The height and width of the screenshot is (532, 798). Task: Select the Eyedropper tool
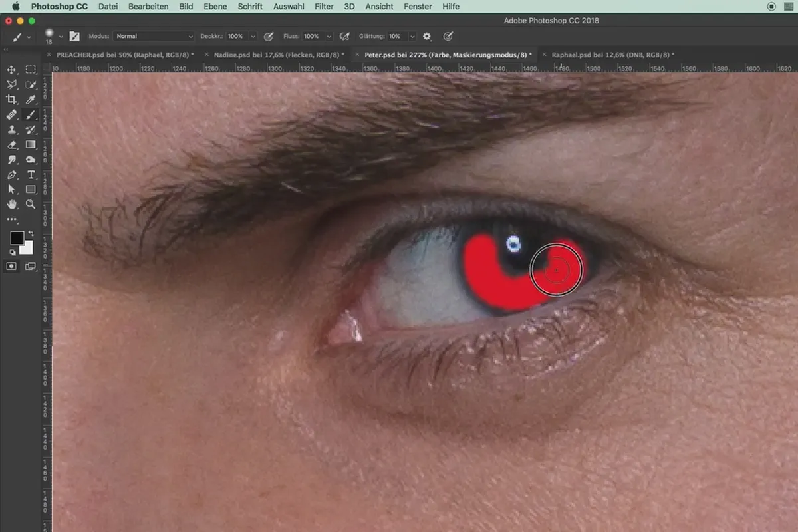pyautogui.click(x=31, y=100)
